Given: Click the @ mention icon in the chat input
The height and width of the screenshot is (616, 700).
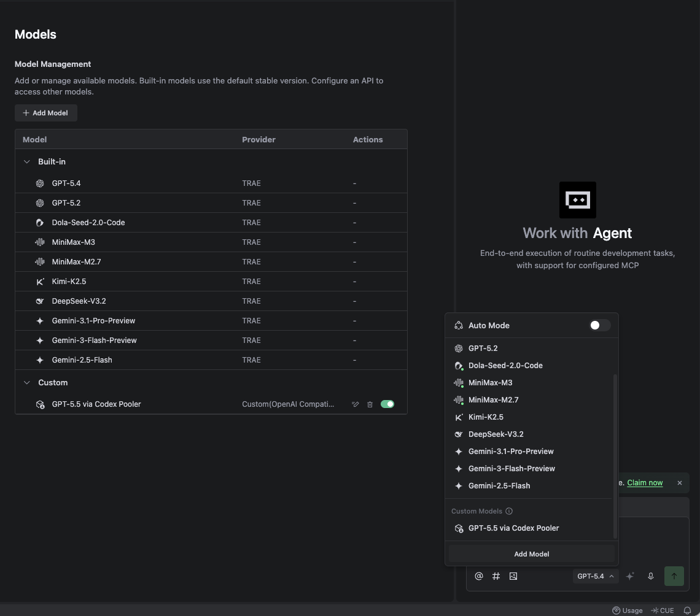Looking at the screenshot, I should click(478, 576).
